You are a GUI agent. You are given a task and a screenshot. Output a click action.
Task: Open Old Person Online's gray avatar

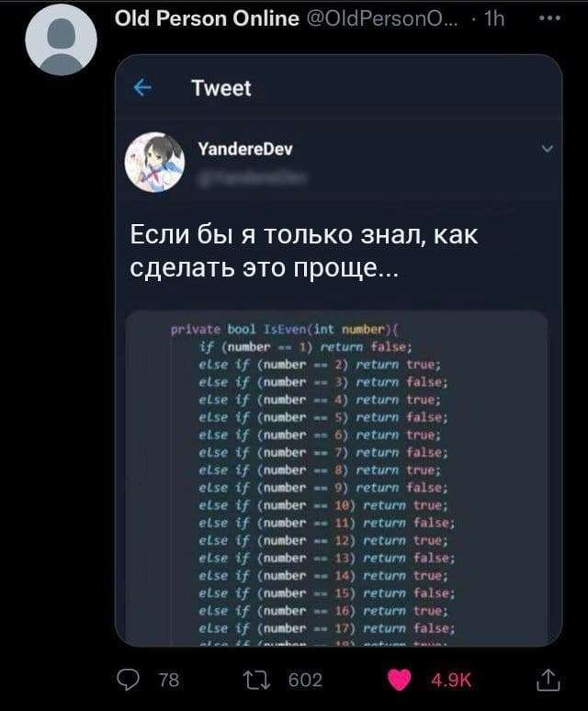[62, 39]
